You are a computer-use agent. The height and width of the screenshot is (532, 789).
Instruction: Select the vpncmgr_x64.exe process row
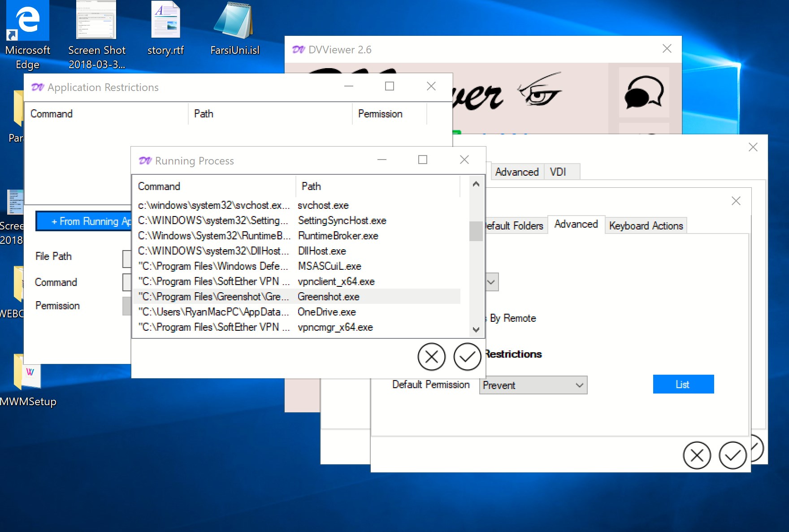pos(297,327)
